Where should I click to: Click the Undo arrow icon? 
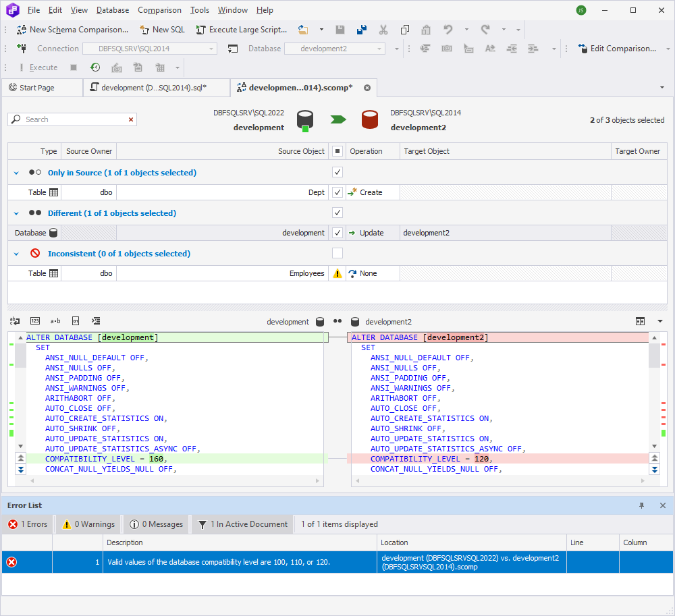pyautogui.click(x=448, y=30)
